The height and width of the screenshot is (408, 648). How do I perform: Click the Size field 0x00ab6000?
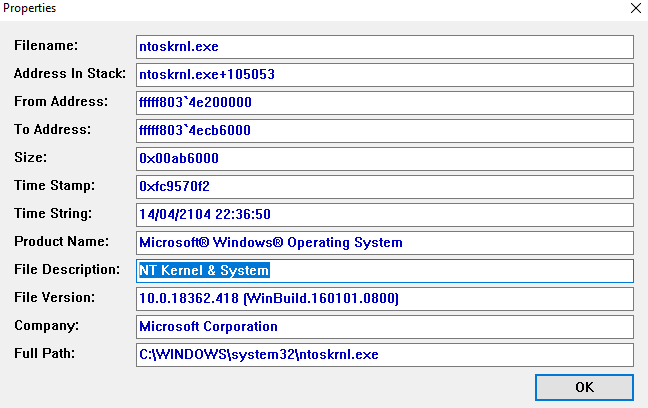coord(385,159)
